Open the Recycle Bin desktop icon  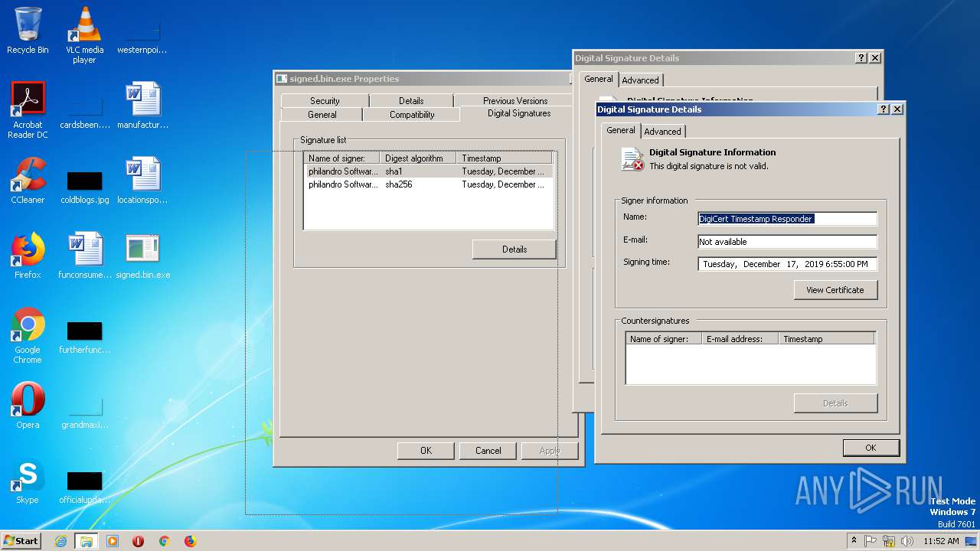tap(28, 31)
